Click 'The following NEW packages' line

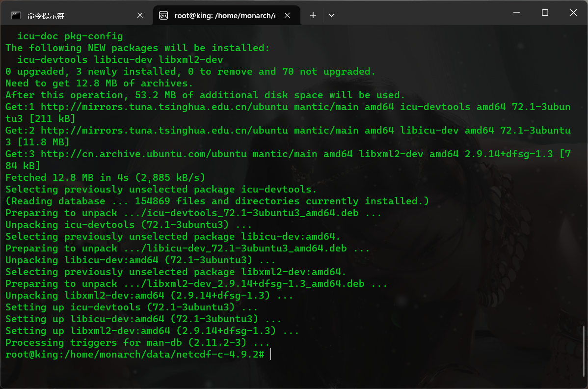click(x=137, y=48)
